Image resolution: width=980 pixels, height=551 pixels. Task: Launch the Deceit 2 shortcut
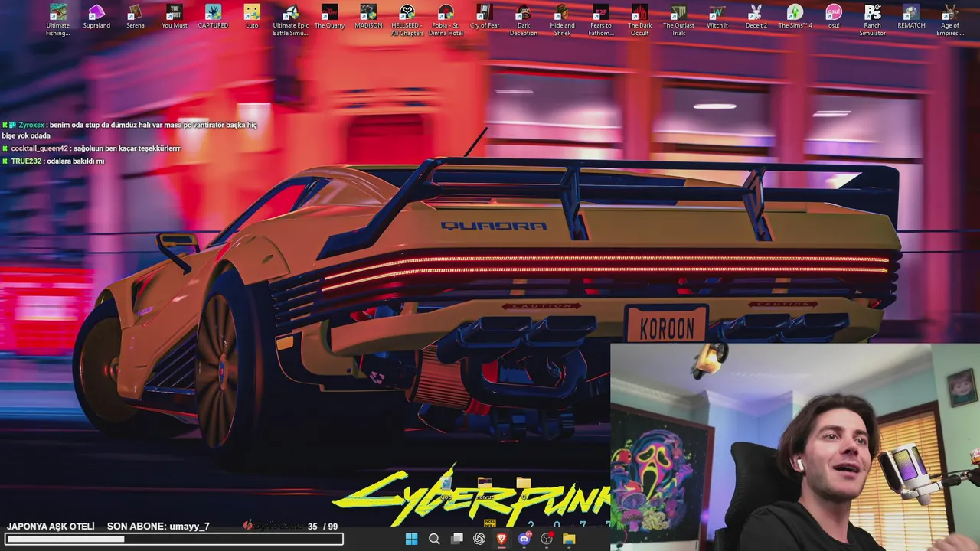pyautogui.click(x=756, y=17)
